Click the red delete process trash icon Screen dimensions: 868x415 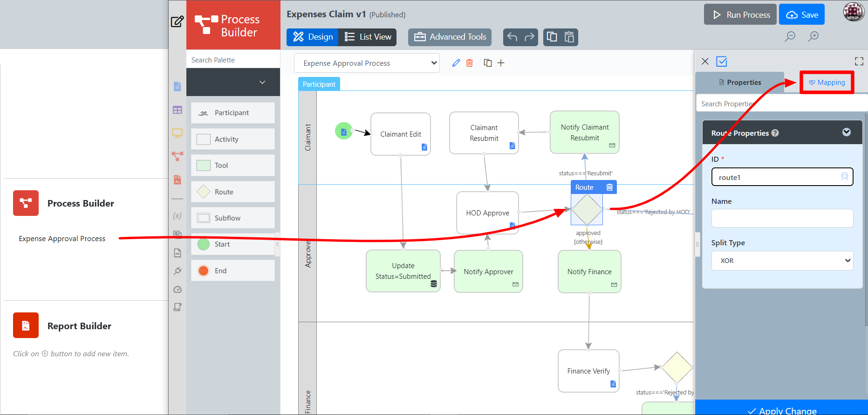click(x=470, y=63)
